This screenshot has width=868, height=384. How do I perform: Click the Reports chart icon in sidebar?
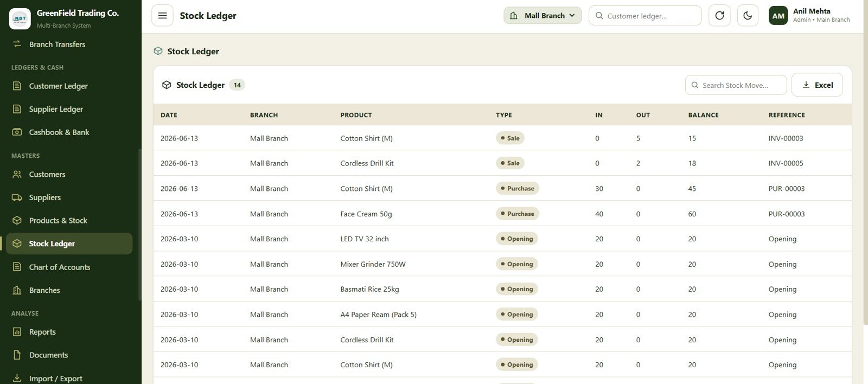(17, 332)
